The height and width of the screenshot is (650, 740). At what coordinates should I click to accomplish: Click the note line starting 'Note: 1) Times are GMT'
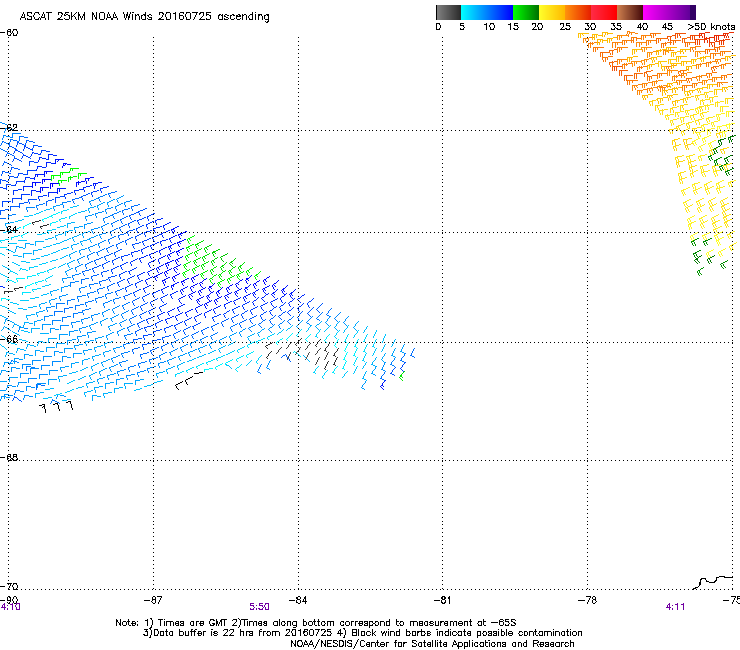tap(316, 623)
